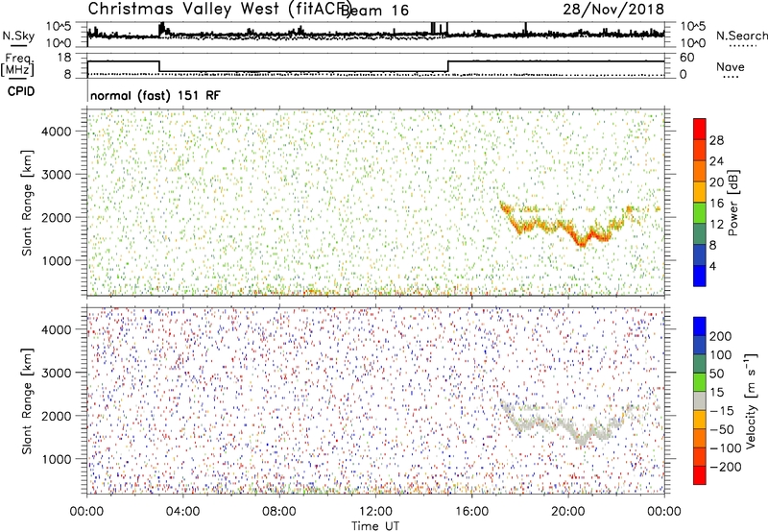Image resolution: width=768 pixels, height=532 pixels.
Task: Click the '4' power colorbar tick label
Action: coord(713,266)
